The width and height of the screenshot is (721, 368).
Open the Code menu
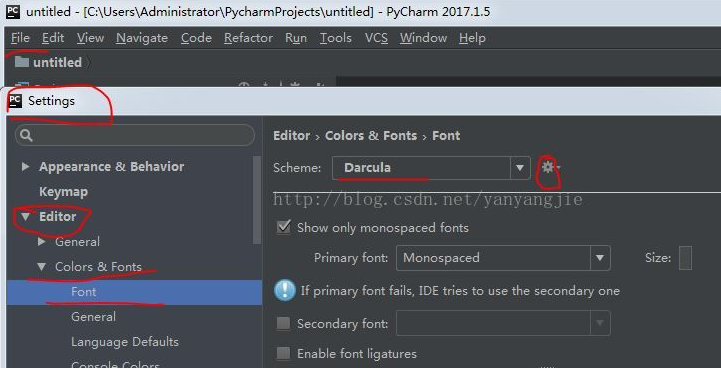click(196, 38)
